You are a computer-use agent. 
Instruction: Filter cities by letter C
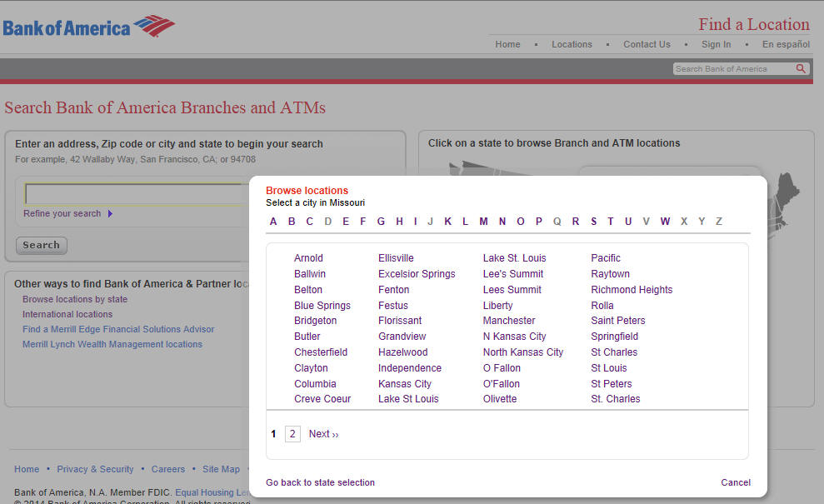point(310,222)
